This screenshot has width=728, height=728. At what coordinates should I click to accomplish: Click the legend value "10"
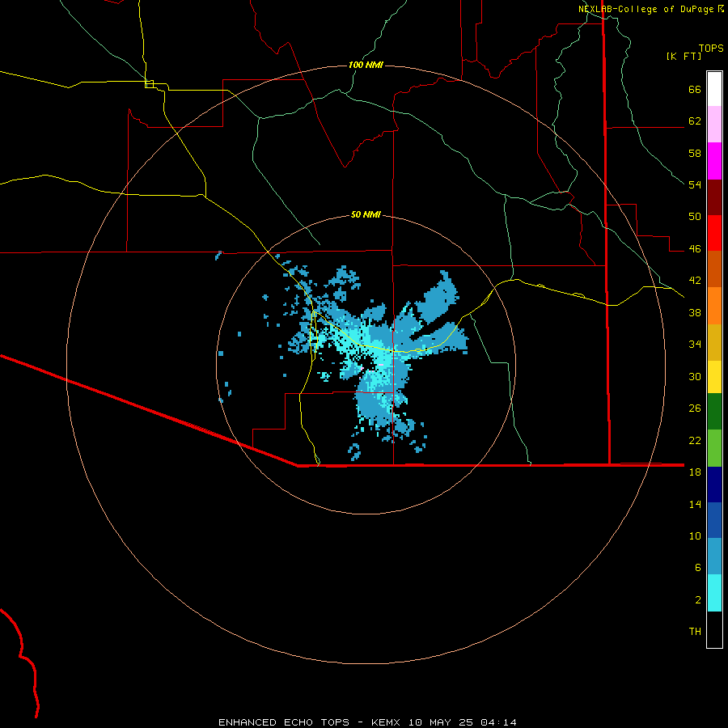(x=695, y=535)
